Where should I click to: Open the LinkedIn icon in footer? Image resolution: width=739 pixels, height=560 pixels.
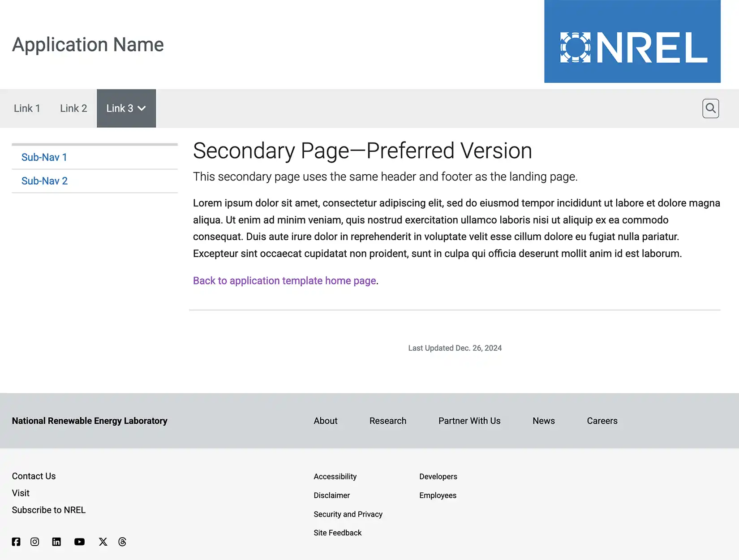click(56, 542)
